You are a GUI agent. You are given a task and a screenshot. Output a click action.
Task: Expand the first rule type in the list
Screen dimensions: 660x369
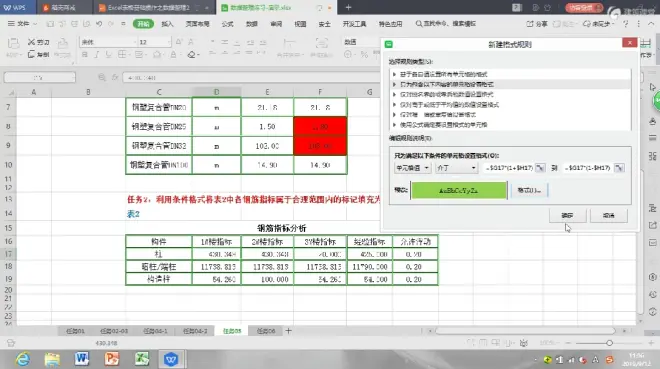[x=394, y=74]
